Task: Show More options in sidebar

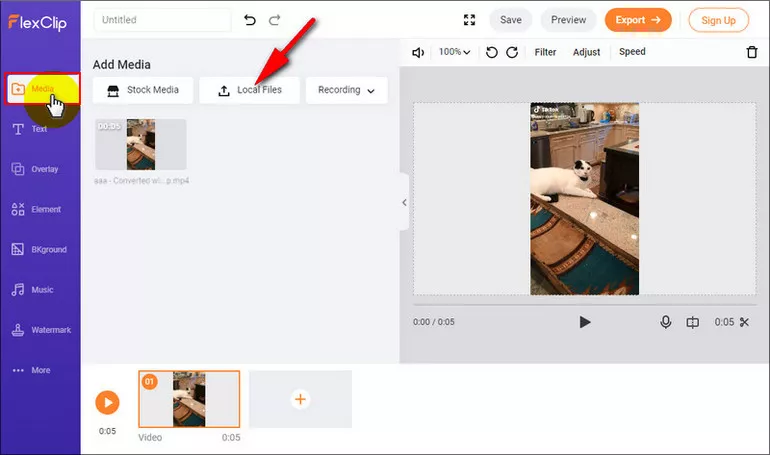Action: [x=31, y=370]
